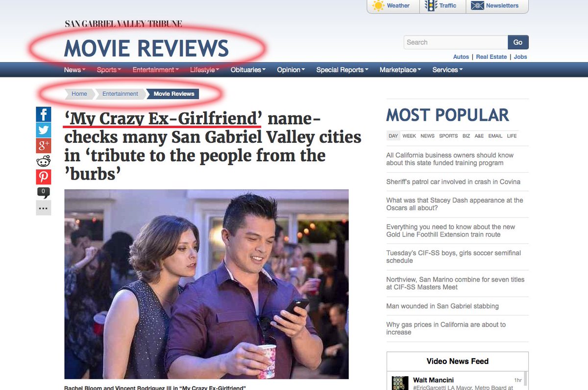588x390 pixels.
Task: Open the Real Estate link
Action: pyautogui.click(x=491, y=57)
